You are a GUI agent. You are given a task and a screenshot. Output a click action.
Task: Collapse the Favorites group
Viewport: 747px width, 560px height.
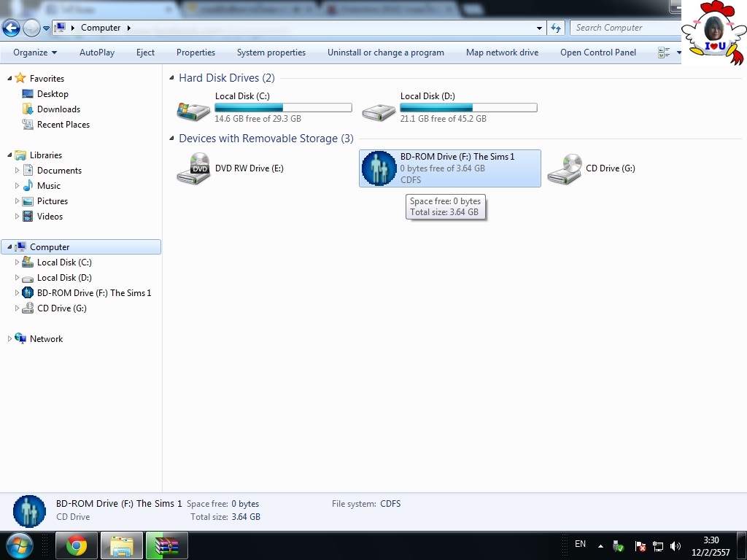[x=9, y=78]
